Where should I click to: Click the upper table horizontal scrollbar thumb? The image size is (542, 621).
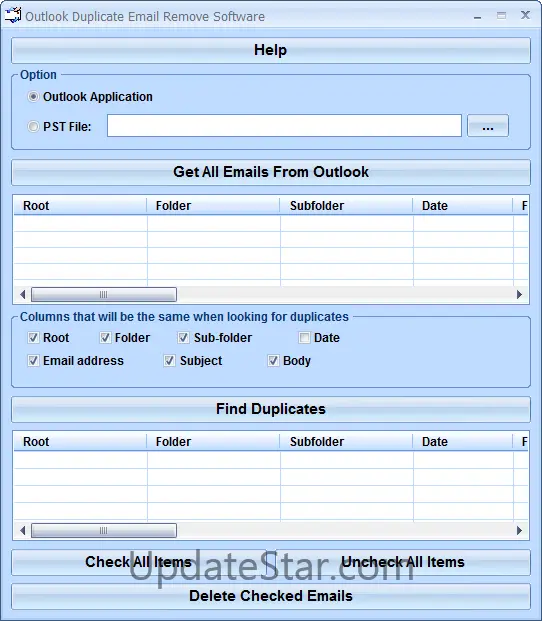pyautogui.click(x=104, y=294)
